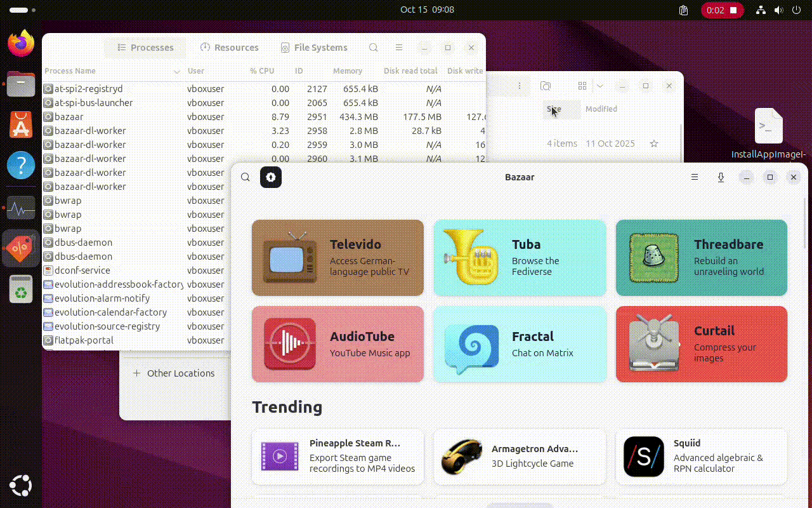Show Bazaar downloads/transactions icon

click(x=721, y=177)
